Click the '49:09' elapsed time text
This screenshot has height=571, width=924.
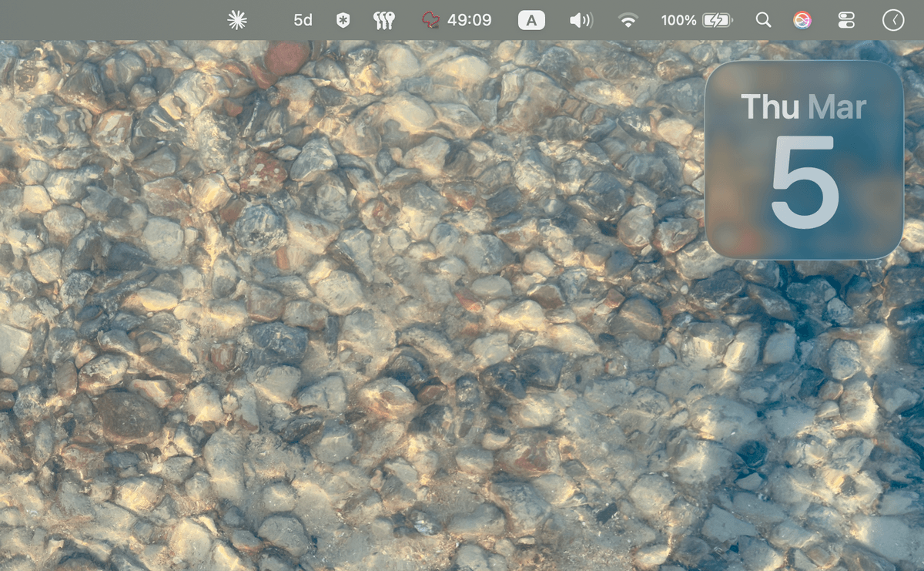pyautogui.click(x=471, y=20)
